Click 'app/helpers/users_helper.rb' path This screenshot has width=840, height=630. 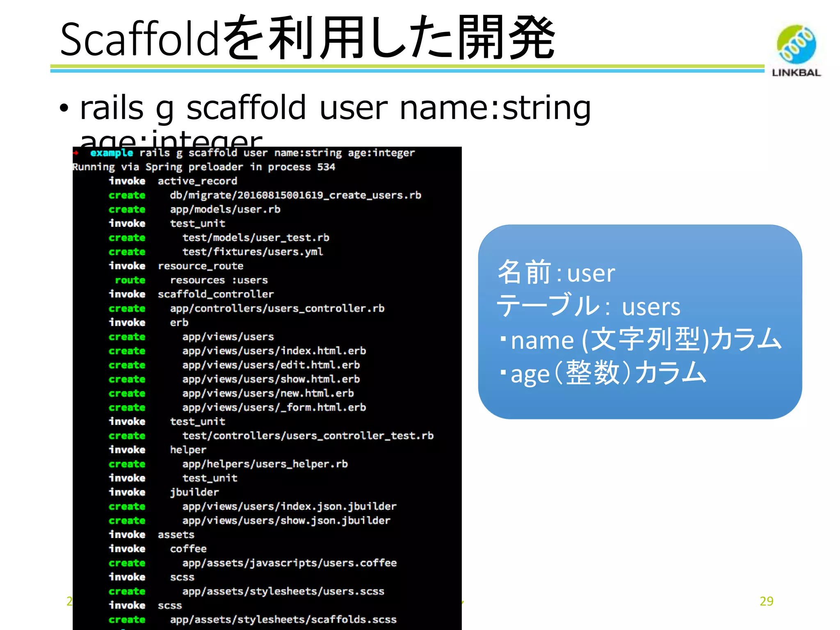[265, 464]
